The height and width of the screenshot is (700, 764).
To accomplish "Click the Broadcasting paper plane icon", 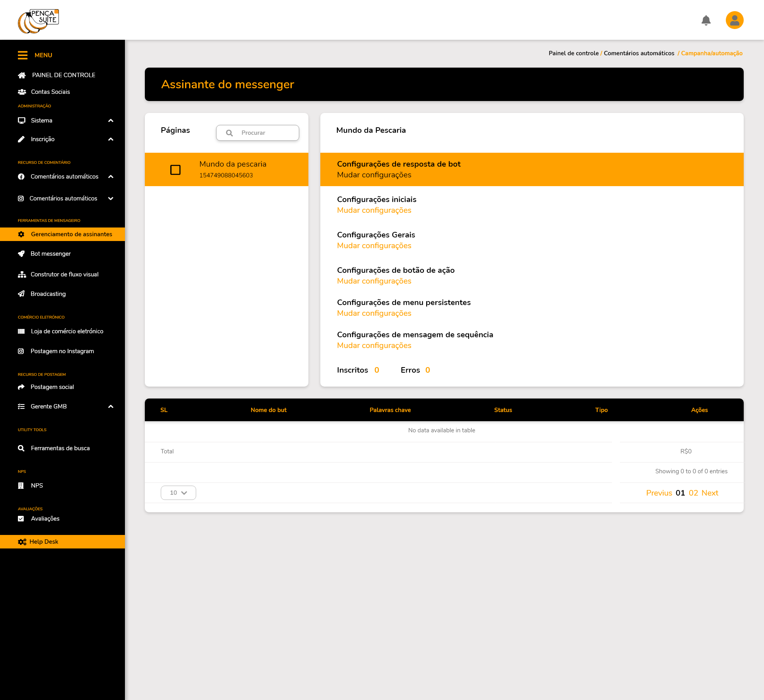I will click(21, 294).
